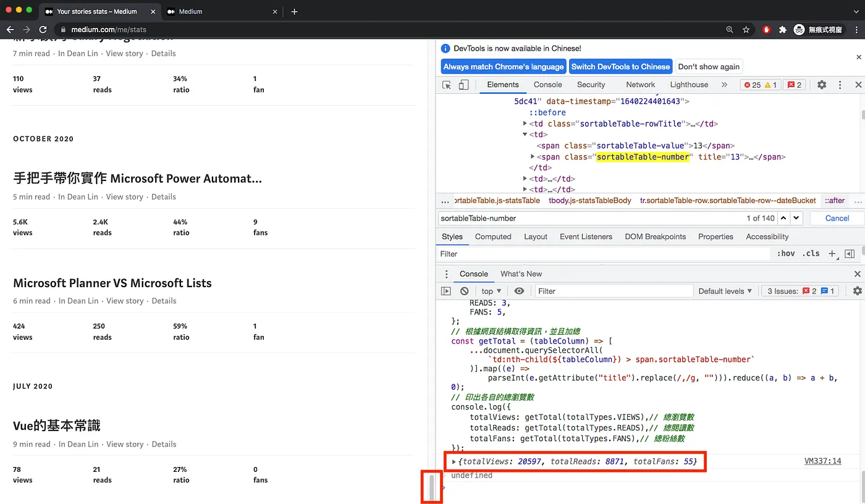Image resolution: width=865 pixels, height=504 pixels.
Task: Open the red ad-blocker extension icon
Action: (767, 29)
